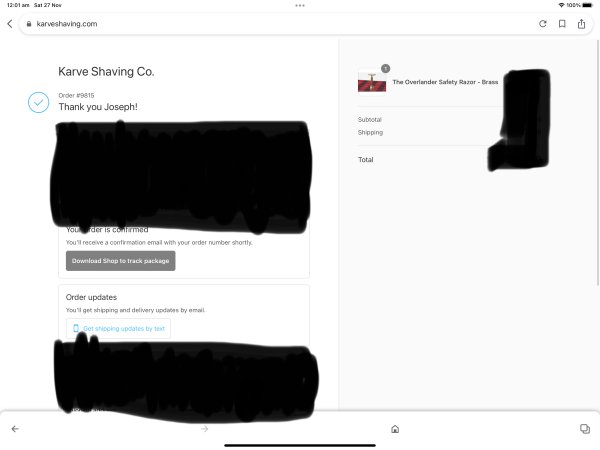Click the 'Thank you Joseph!' heading
Viewport: 600px width, 450px height.
(98, 107)
